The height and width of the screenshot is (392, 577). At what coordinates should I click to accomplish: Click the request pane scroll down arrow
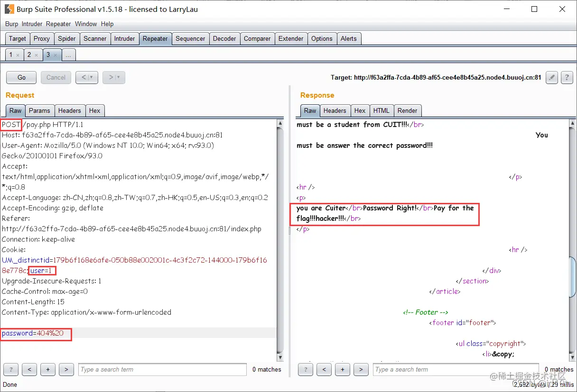pos(280,357)
